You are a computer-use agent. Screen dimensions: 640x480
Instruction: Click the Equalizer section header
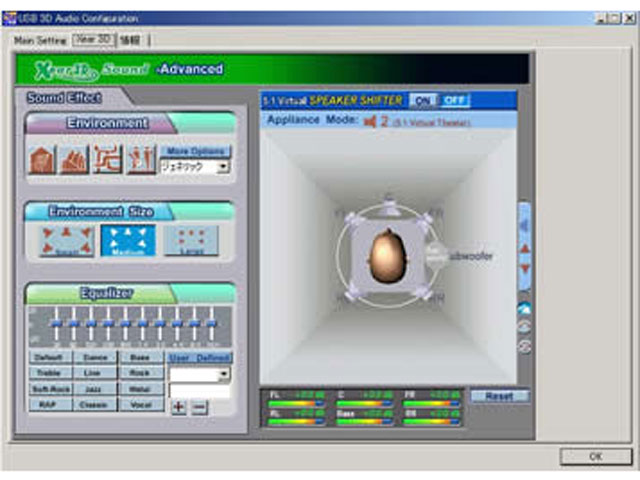(x=106, y=293)
